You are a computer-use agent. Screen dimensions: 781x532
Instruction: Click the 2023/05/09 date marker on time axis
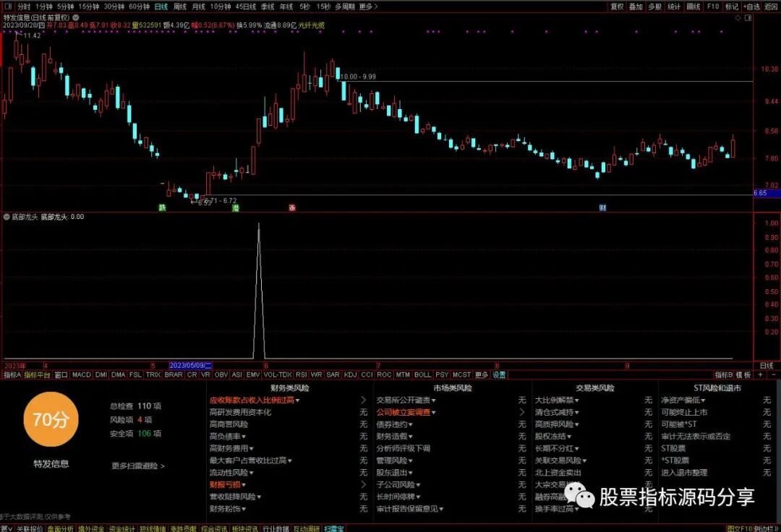click(x=191, y=365)
